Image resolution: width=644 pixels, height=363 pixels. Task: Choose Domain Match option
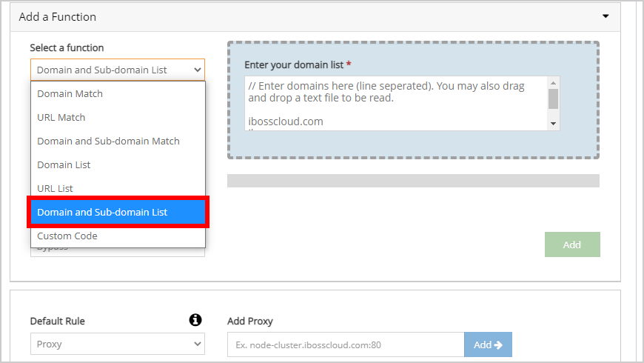pos(118,94)
